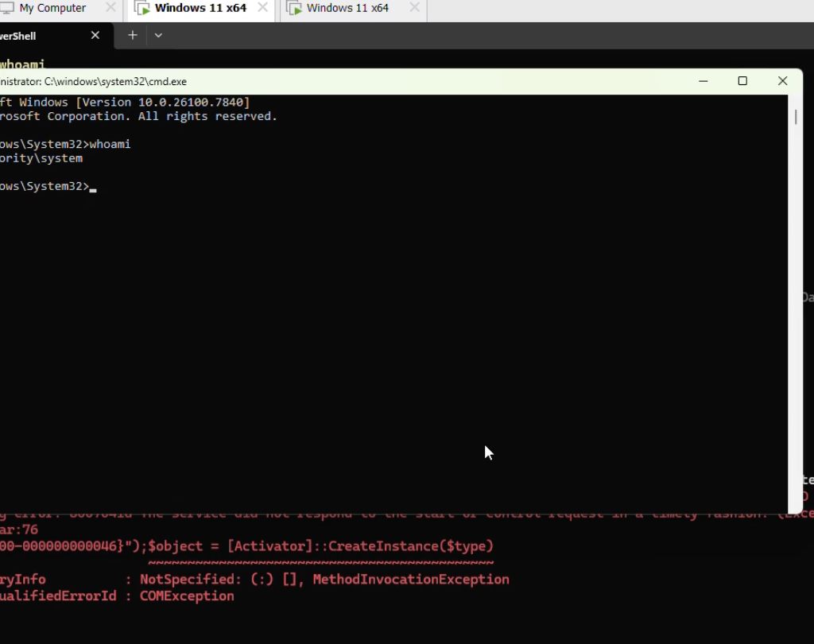Screen dimensions: 814x644
Task: Close the second Windows 11 x64 tab
Action: (414, 8)
